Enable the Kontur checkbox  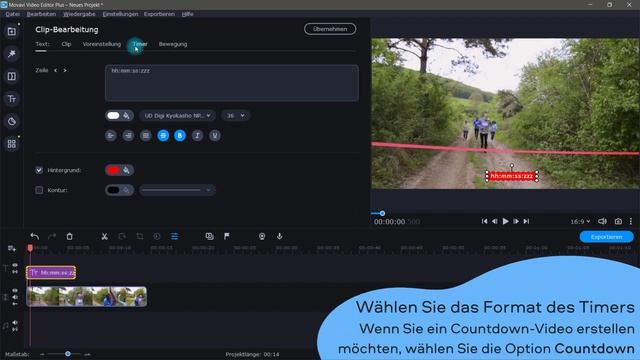click(x=39, y=190)
